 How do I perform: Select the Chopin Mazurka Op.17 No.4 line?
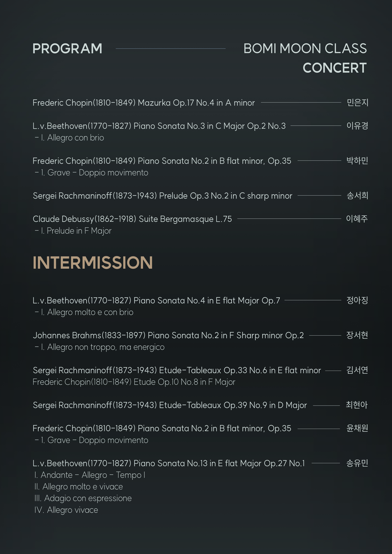[144, 103]
